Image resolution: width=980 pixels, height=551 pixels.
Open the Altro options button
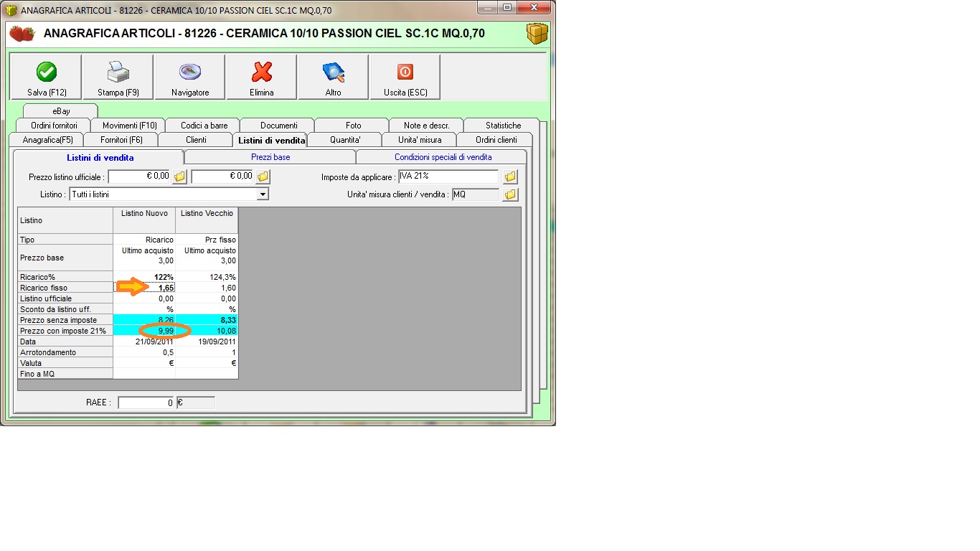point(334,77)
